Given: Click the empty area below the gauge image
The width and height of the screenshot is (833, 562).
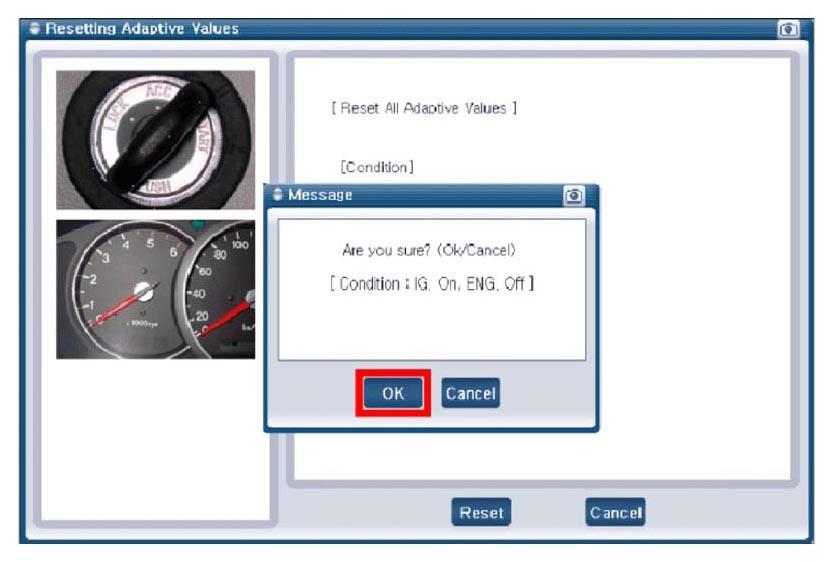Looking at the screenshot, I should tap(155, 440).
